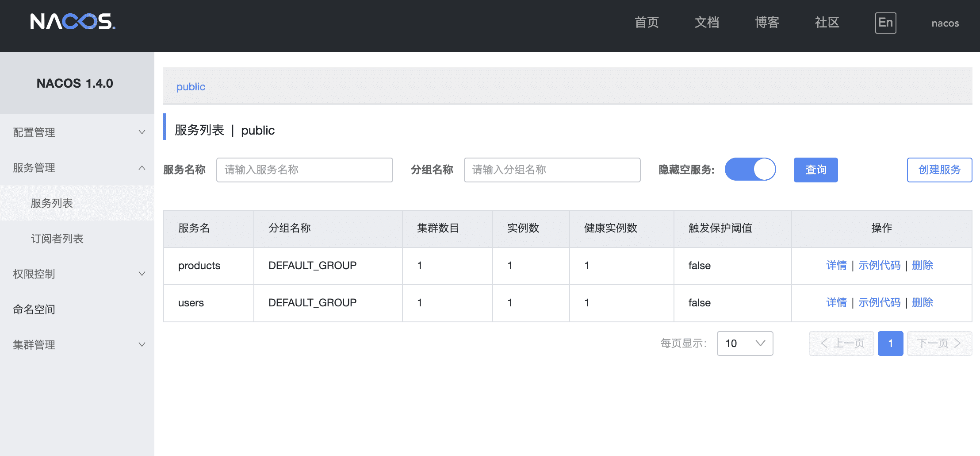Focus the 分组名称 input field
The image size is (980, 456).
tap(552, 170)
